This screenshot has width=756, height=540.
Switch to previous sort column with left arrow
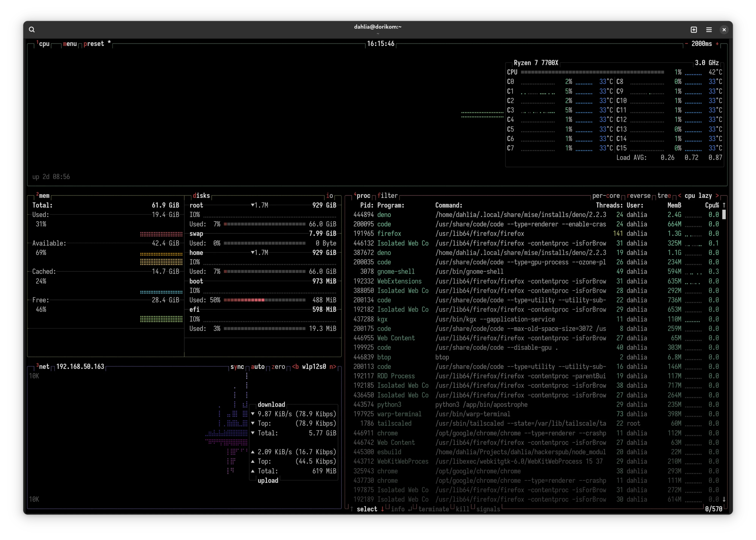click(x=680, y=196)
